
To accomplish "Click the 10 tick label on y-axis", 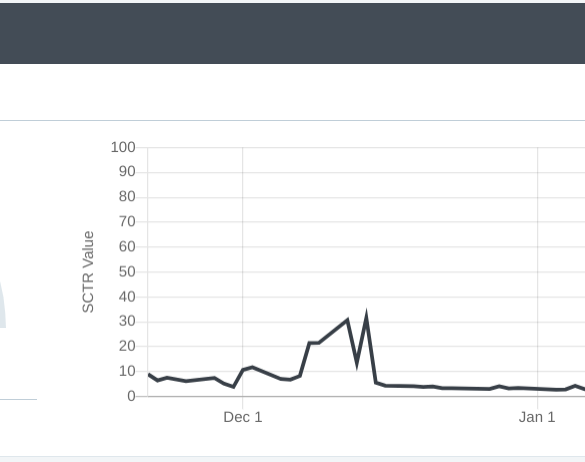I will [127, 371].
